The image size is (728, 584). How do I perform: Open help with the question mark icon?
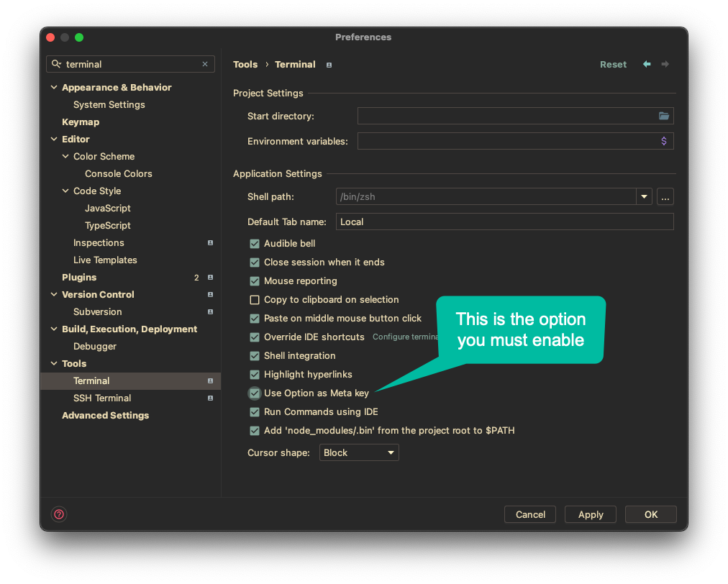pos(59,514)
